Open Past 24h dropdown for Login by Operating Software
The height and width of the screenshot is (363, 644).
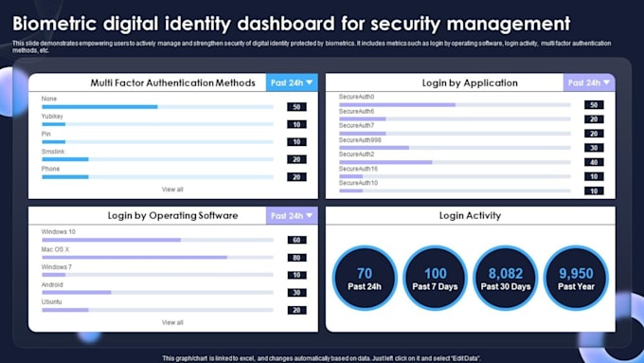pyautogui.click(x=292, y=216)
